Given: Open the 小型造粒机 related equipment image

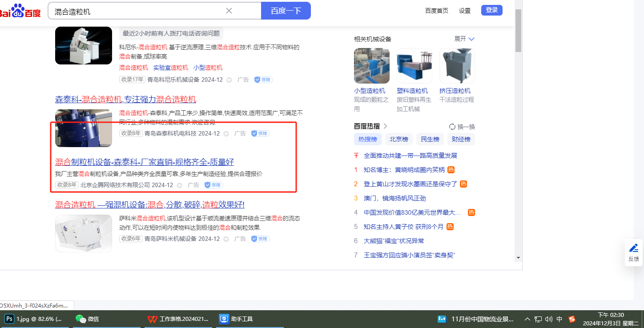Looking at the screenshot, I should tap(372, 66).
